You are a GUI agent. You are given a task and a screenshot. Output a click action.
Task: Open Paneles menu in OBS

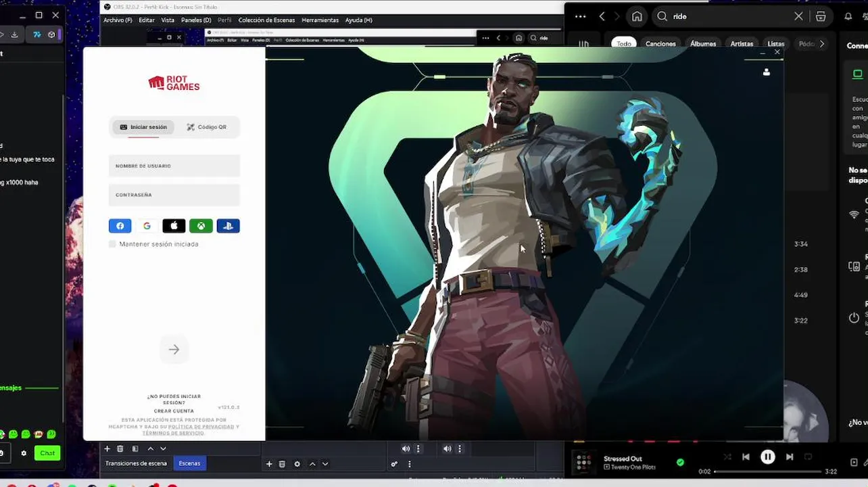pos(196,20)
